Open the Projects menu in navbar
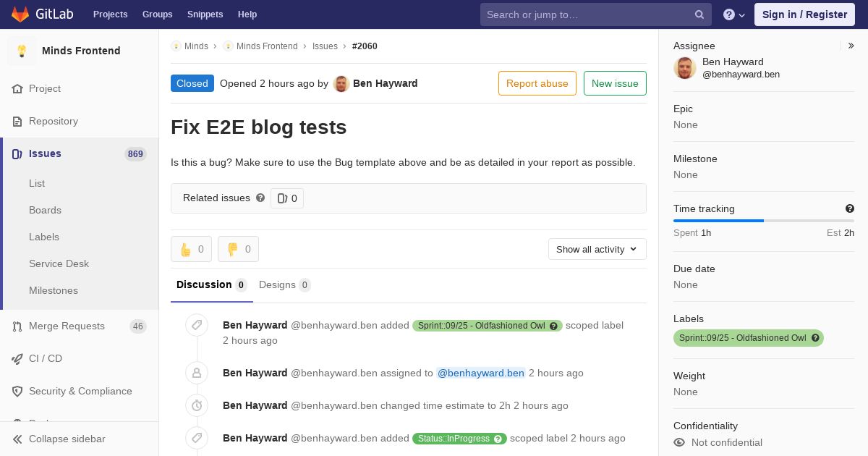This screenshot has height=456, width=868. point(110,14)
